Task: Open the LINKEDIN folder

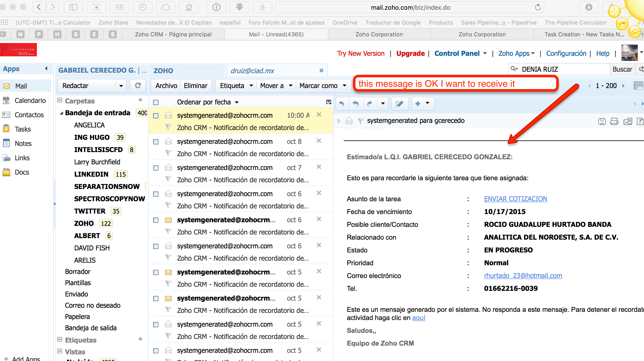Action: 91,174
